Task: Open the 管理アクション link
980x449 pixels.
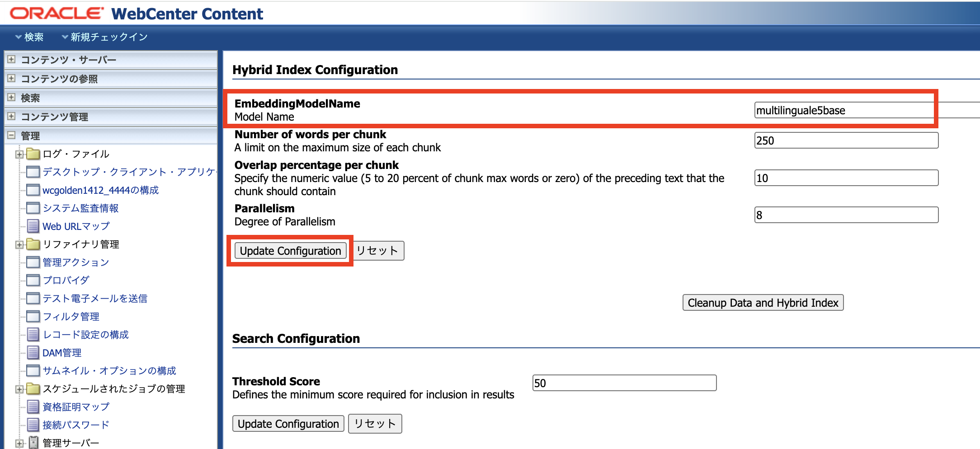Action: coord(76,262)
